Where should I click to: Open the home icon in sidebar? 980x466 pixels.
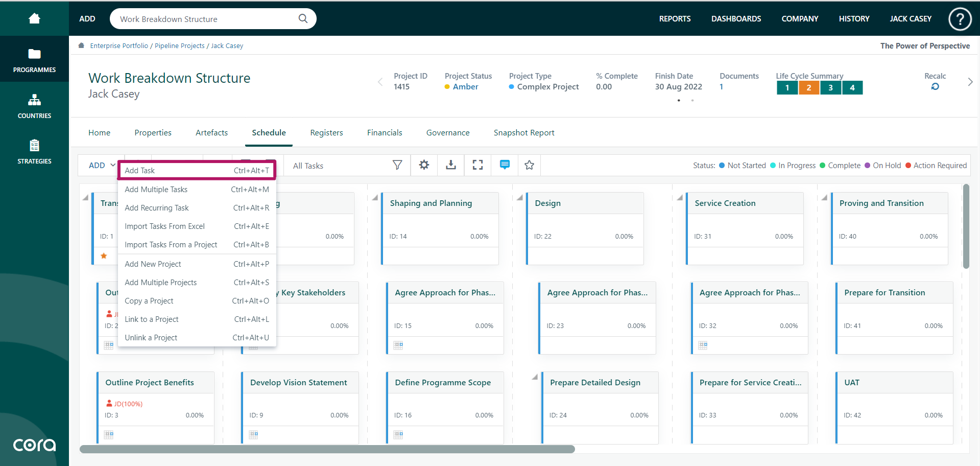pyautogui.click(x=34, y=18)
